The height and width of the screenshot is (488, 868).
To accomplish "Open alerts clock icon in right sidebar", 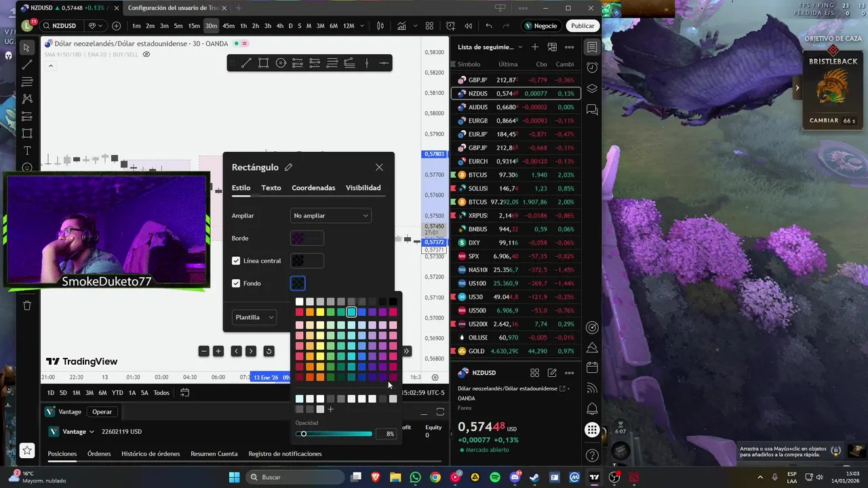I will [592, 68].
